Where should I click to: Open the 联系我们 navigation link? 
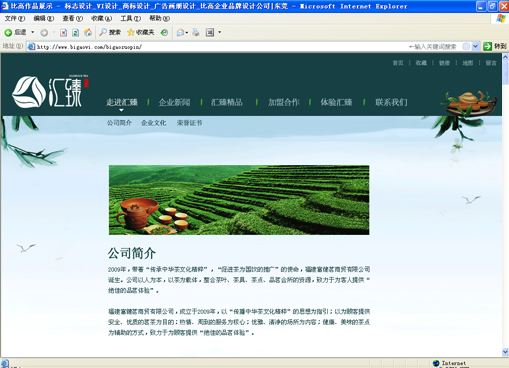click(x=391, y=102)
